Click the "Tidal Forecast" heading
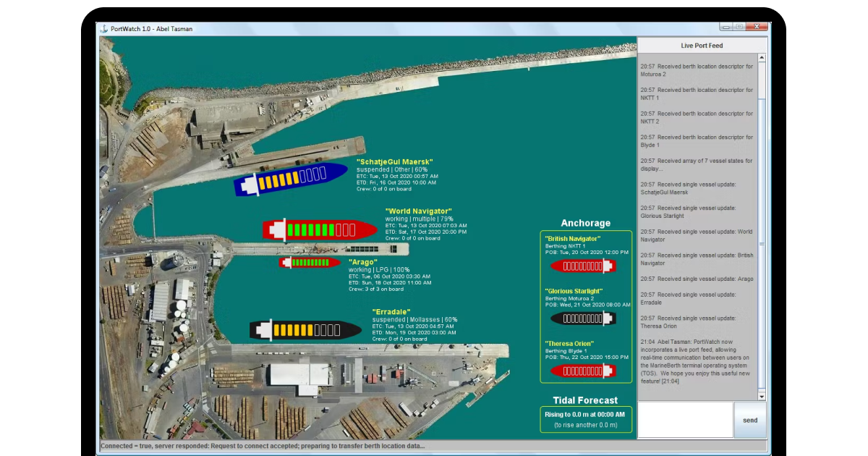 586,400
